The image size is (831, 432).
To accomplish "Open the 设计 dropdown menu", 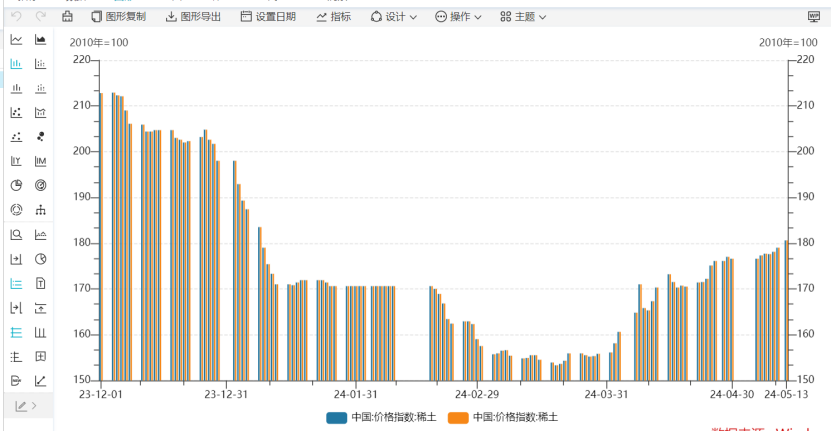I will 394,17.
